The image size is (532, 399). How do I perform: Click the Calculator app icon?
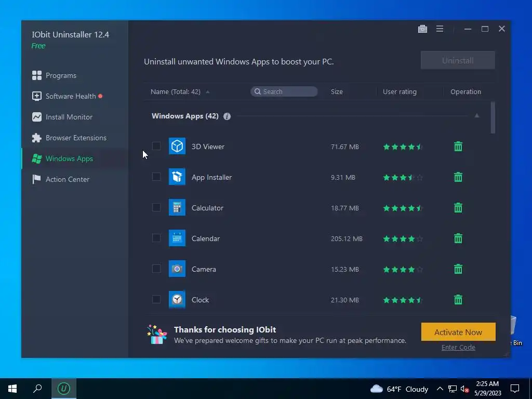(177, 207)
